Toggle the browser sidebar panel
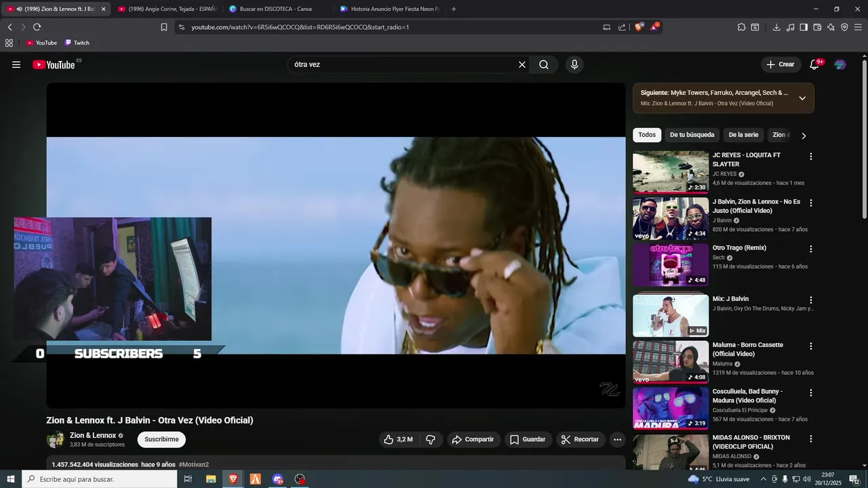This screenshot has height=488, width=868. tap(804, 27)
